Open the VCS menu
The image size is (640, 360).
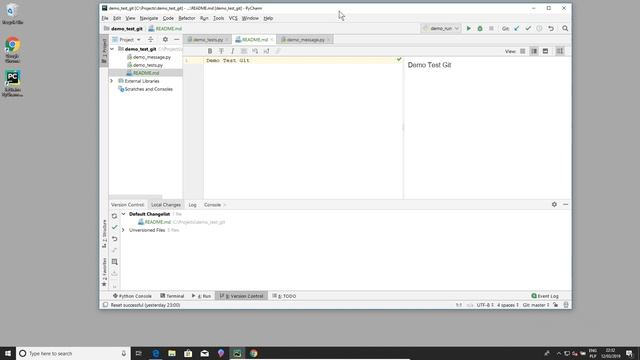pyautogui.click(x=233, y=18)
